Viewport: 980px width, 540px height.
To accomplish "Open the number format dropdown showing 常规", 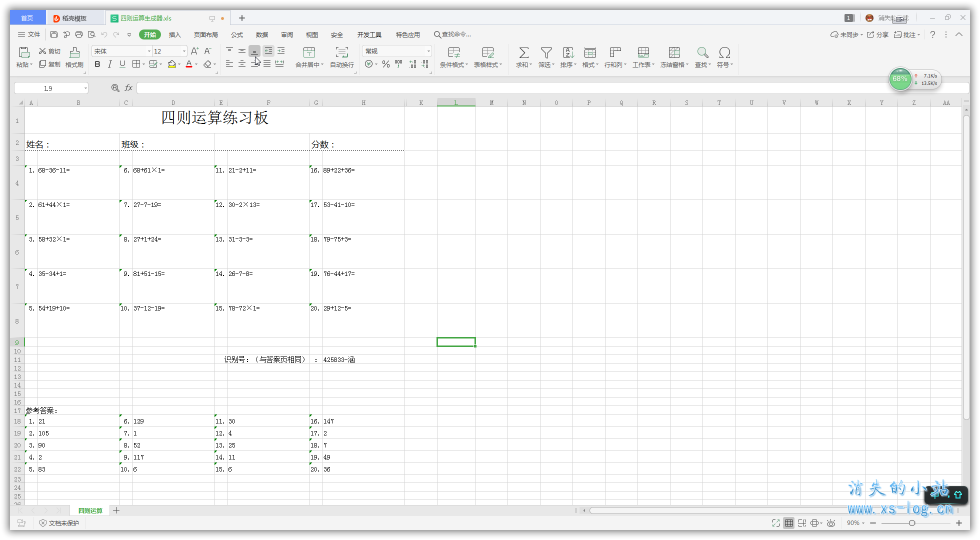I will click(x=428, y=51).
